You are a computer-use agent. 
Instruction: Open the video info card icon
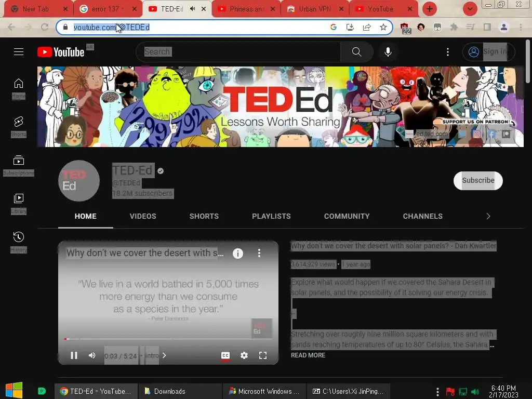[x=238, y=253]
